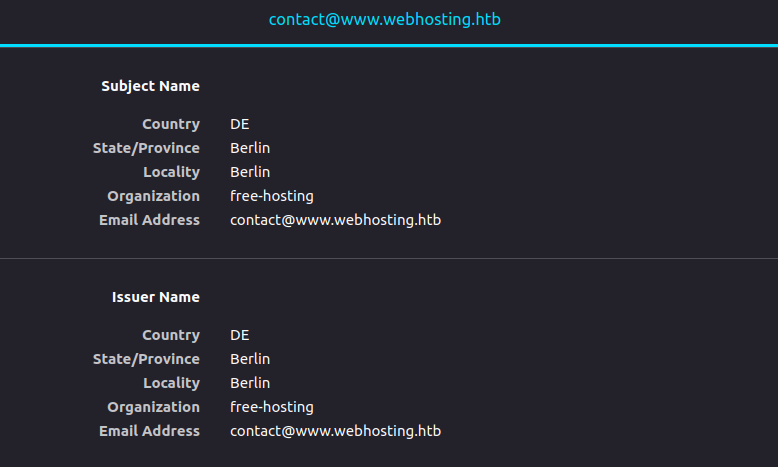Click the Email Address label under Subject Name
The height and width of the screenshot is (467, 778).
149,220
